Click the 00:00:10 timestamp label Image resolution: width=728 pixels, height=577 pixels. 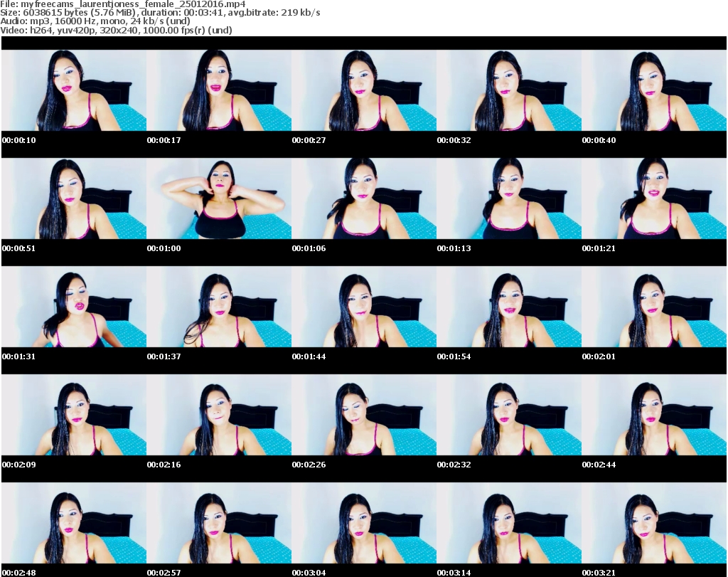point(19,140)
